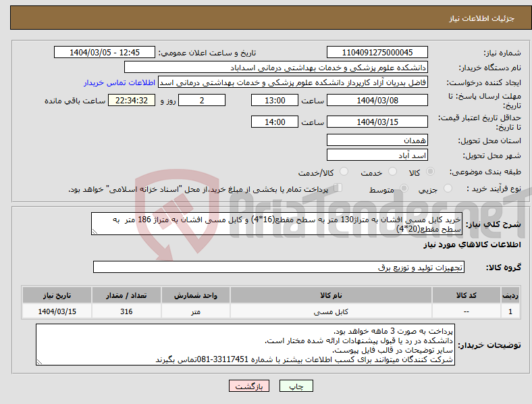The width and height of the screenshot is (532, 404).
Task: Click the deadline time field 13:00
Action: (x=275, y=101)
